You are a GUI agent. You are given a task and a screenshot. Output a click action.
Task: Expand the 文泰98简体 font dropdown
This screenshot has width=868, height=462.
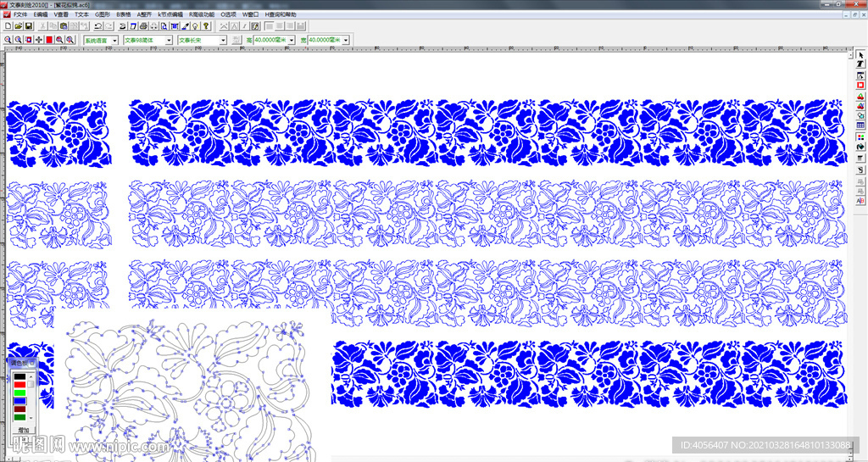pos(169,40)
